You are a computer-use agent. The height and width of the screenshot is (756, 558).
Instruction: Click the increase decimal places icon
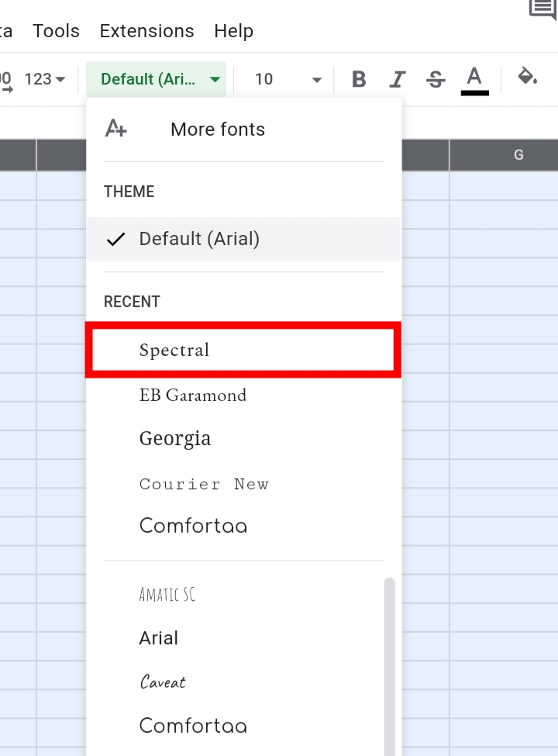pyautogui.click(x=5, y=80)
